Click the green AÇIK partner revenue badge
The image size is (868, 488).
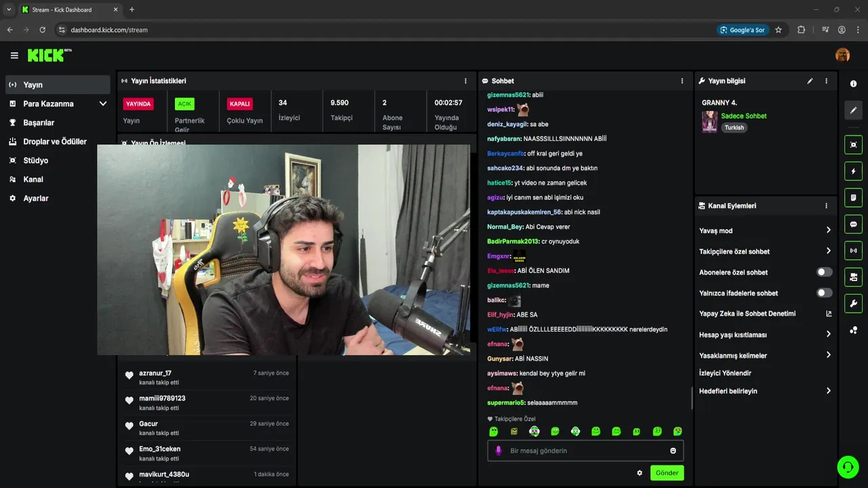[x=184, y=104]
